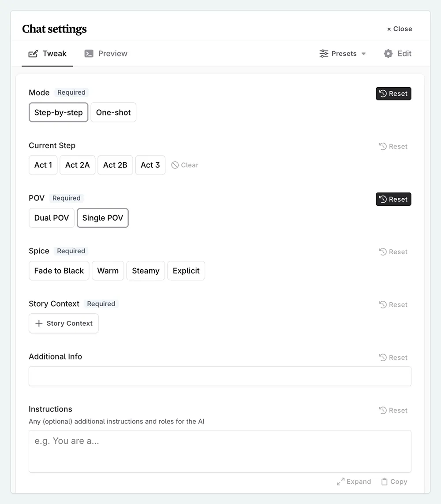Click the Preview terminal icon
This screenshot has width=441, height=504.
tap(89, 53)
